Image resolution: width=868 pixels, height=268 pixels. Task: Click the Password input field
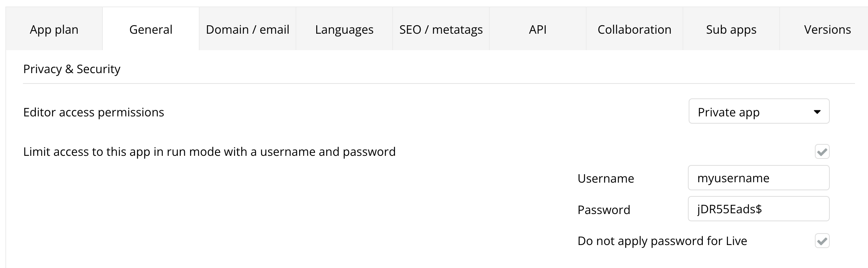click(758, 209)
